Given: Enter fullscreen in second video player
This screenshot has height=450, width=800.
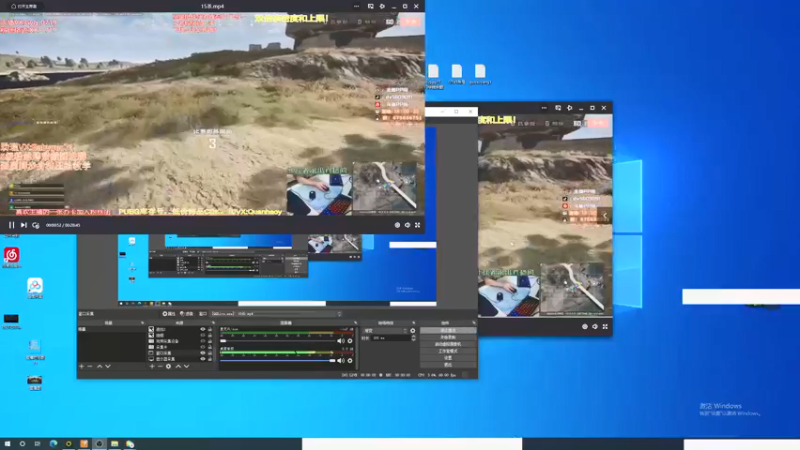Looking at the screenshot, I should 605,327.
